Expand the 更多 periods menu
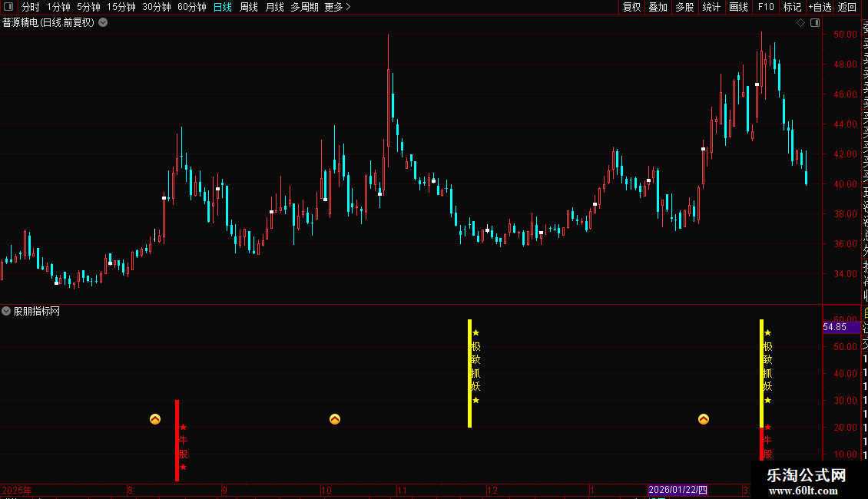868x499 pixels. click(338, 7)
